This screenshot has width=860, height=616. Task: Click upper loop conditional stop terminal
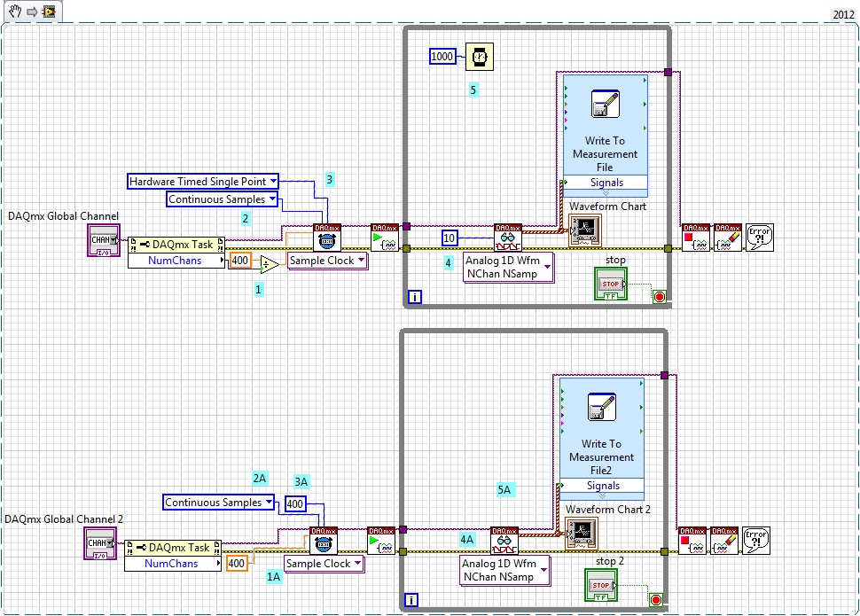pos(660,297)
